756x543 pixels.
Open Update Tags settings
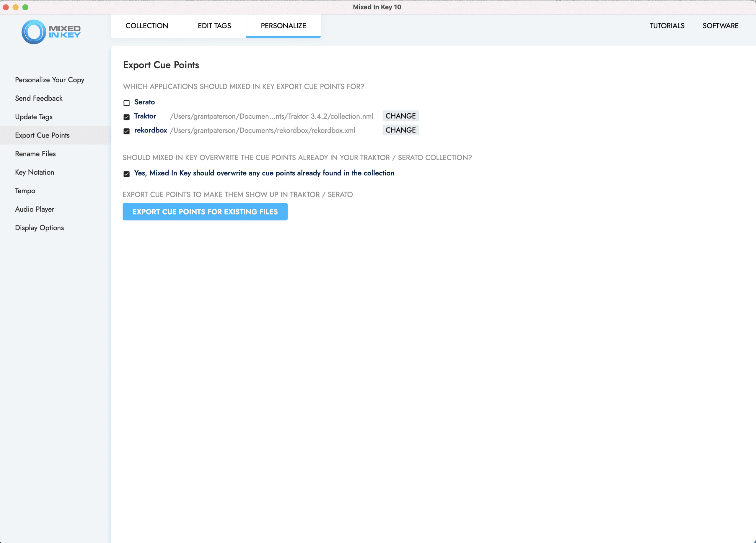point(34,117)
